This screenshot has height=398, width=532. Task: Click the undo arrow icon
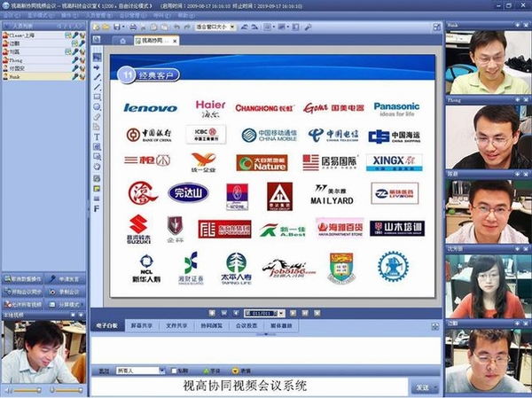(x=176, y=27)
